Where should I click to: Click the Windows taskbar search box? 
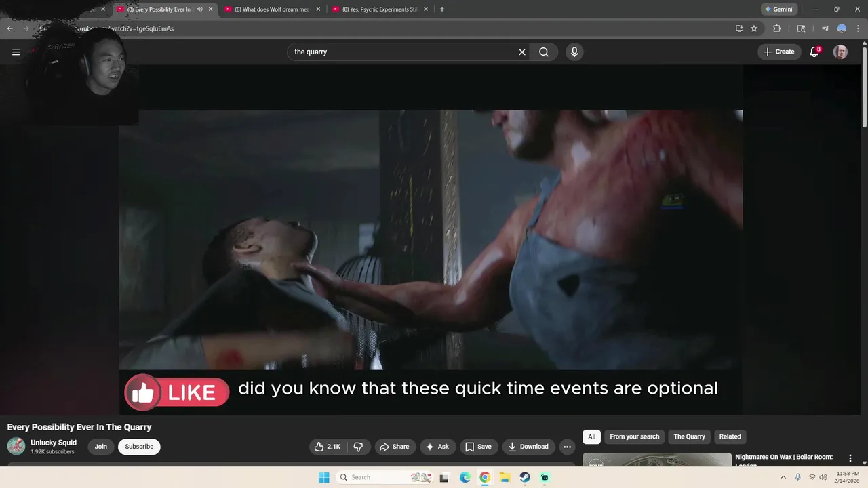tap(384, 477)
